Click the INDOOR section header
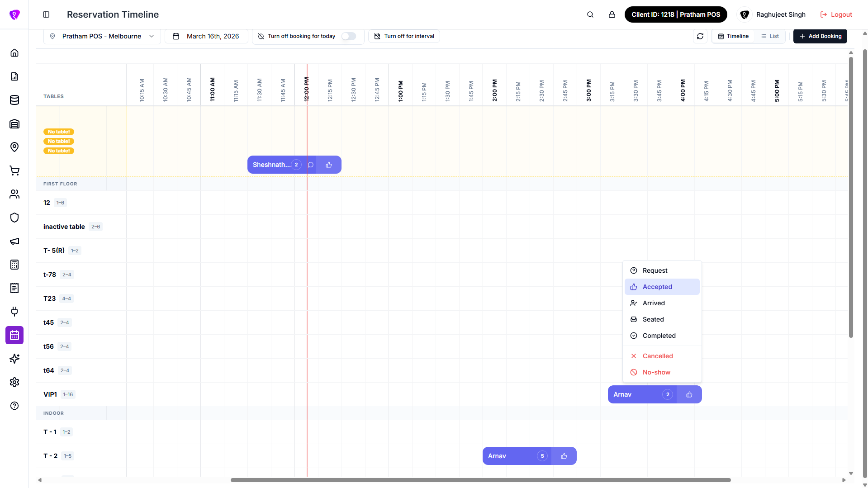 [53, 413]
